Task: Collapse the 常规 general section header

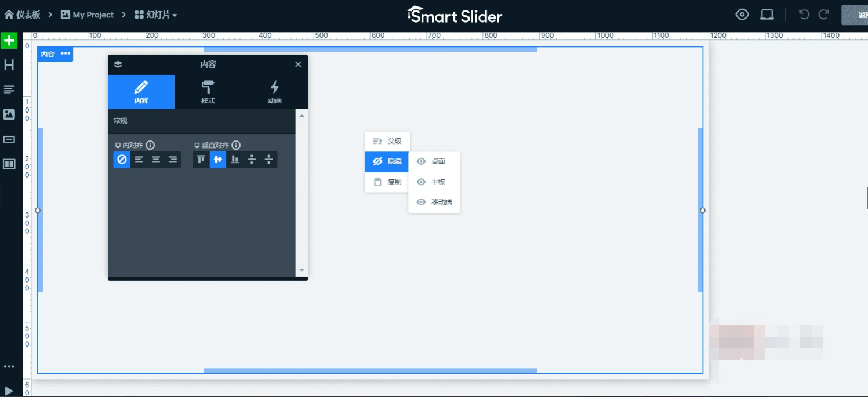Action: (202, 121)
